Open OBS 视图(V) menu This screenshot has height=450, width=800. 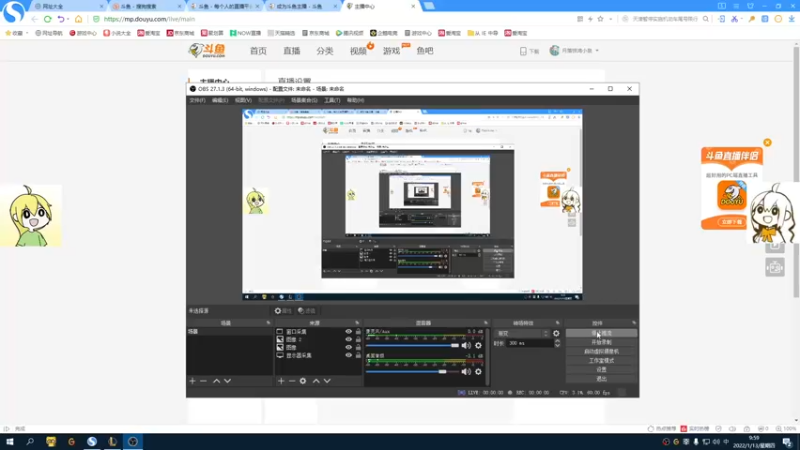[x=243, y=101]
